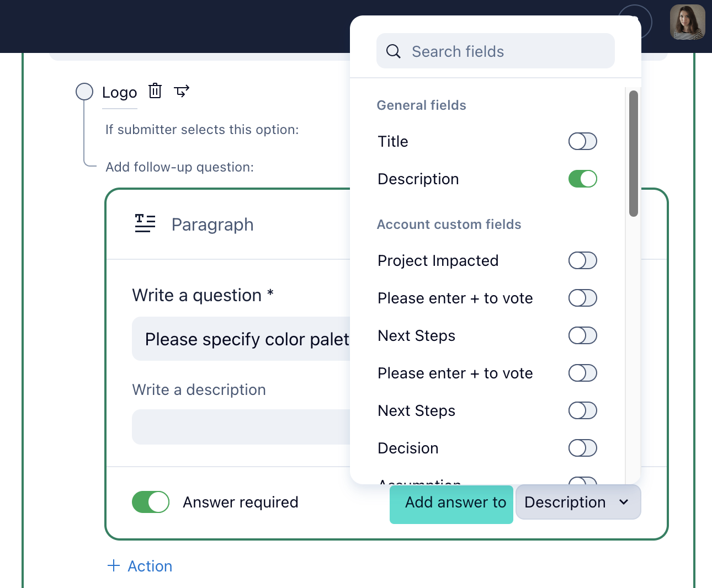Open the user profile avatar
The width and height of the screenshot is (712, 588).
[687, 22]
